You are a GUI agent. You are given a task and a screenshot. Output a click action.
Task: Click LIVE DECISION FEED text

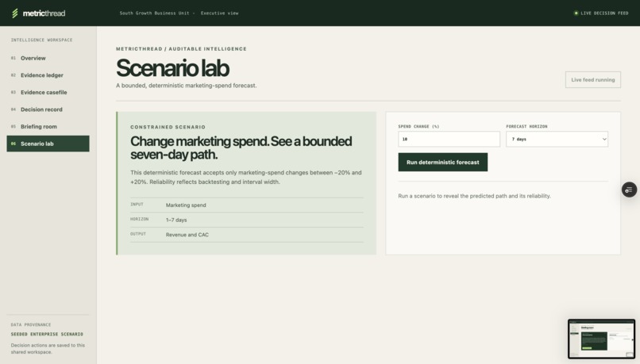coord(604,13)
